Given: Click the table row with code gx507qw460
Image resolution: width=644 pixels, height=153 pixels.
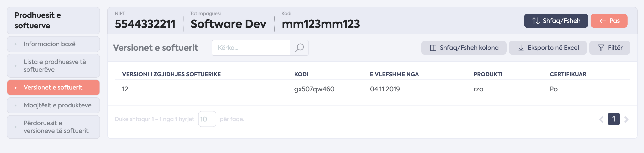Looking at the screenshot, I should pyautogui.click(x=314, y=89).
